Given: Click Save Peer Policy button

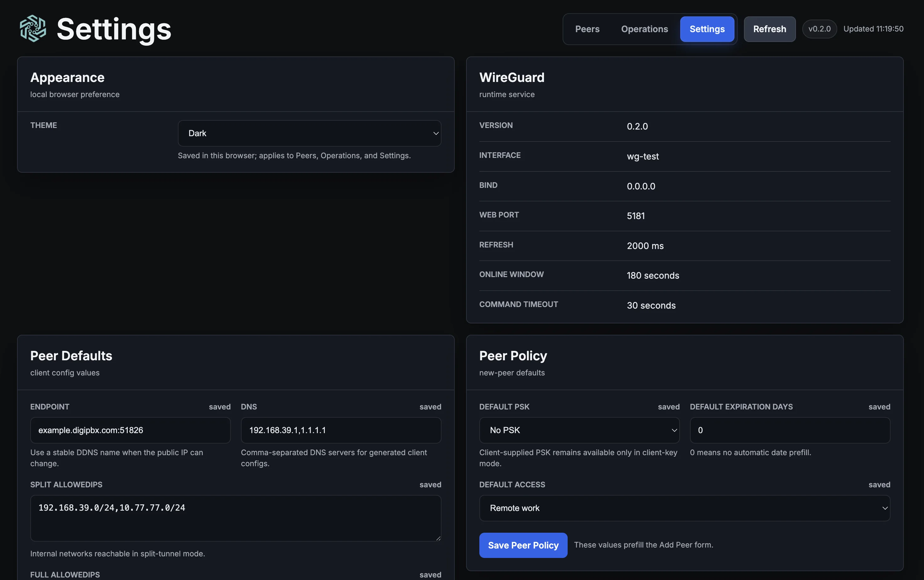Looking at the screenshot, I should point(523,545).
